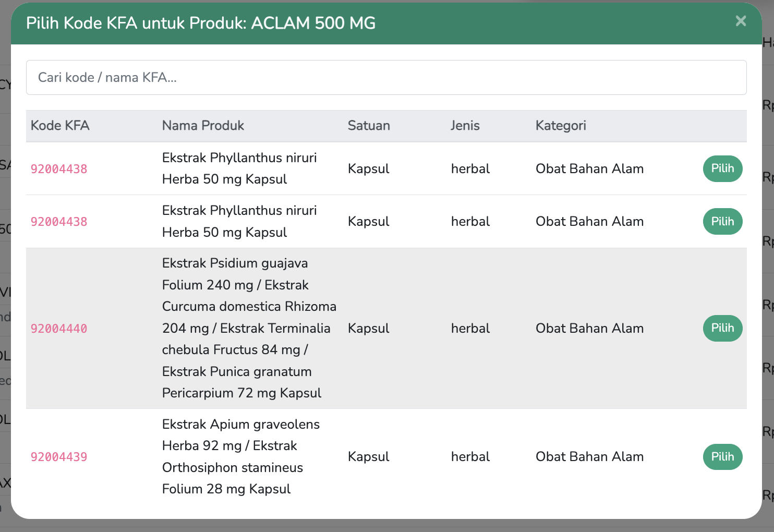774x532 pixels.
Task: Click the pink KFA code 92004440
Action: [x=59, y=329]
